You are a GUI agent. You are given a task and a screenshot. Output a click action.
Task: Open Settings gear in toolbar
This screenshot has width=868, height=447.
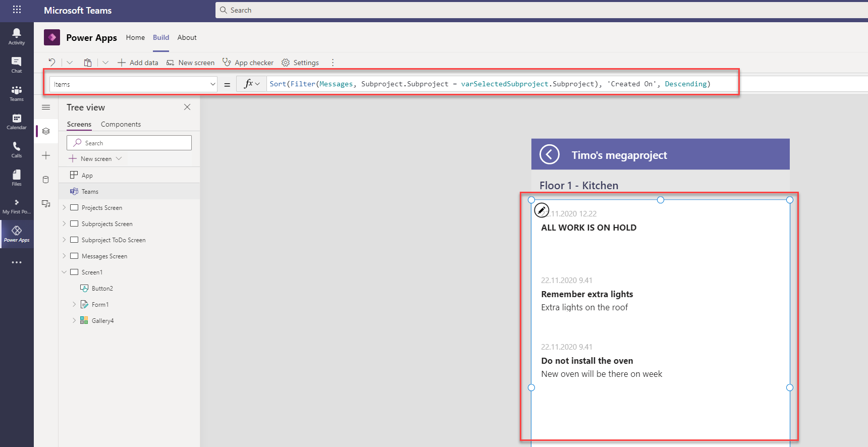tap(300, 63)
